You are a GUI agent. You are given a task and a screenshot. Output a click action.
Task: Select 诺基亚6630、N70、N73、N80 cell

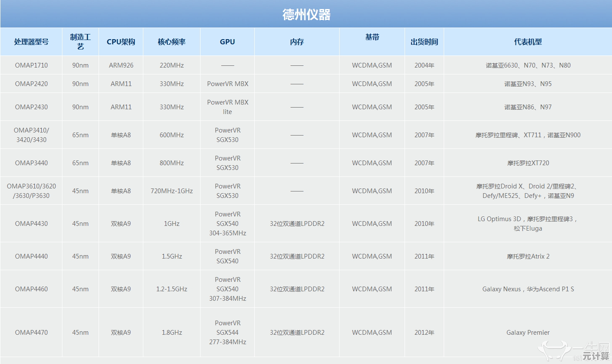pyautogui.click(x=528, y=65)
